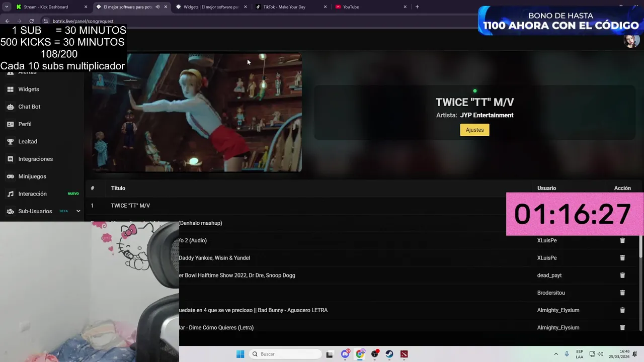Open Dota 2 from the taskbar
The width and height of the screenshot is (644, 362).
tap(404, 354)
